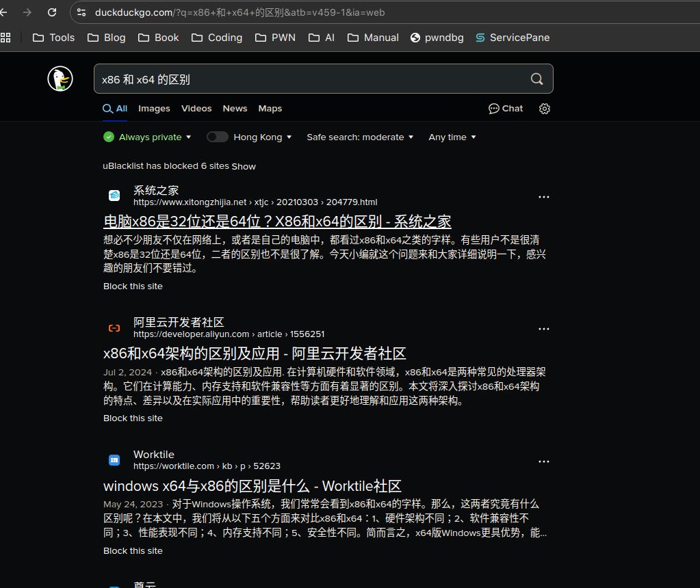Open the Manual bookmark folder
The height and width of the screenshot is (588, 700).
[373, 38]
